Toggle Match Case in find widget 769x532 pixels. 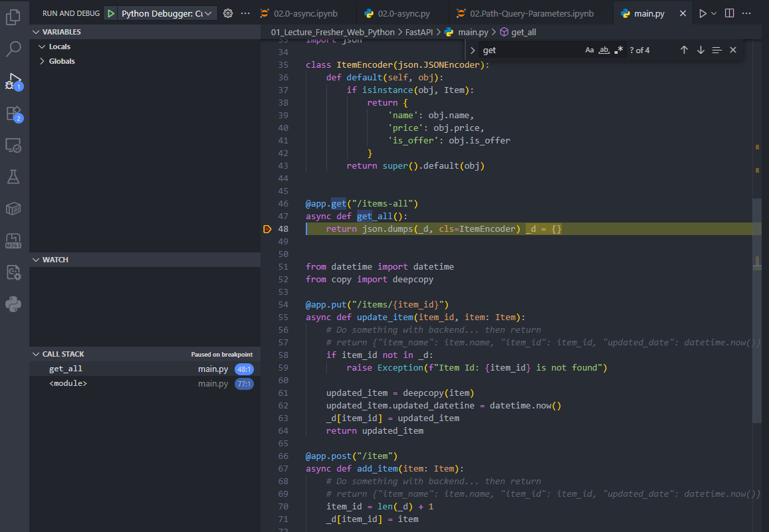[x=590, y=50]
